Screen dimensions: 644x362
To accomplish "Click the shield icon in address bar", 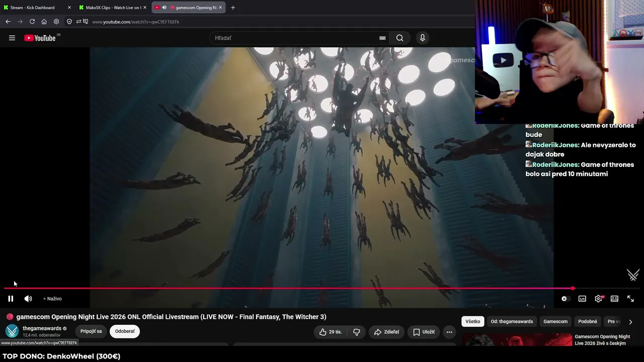I will click(69, 22).
